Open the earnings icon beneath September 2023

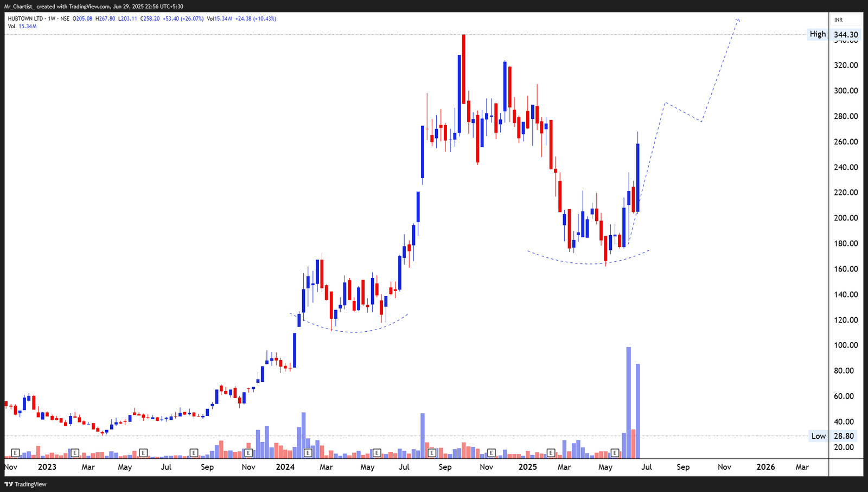[193, 452]
